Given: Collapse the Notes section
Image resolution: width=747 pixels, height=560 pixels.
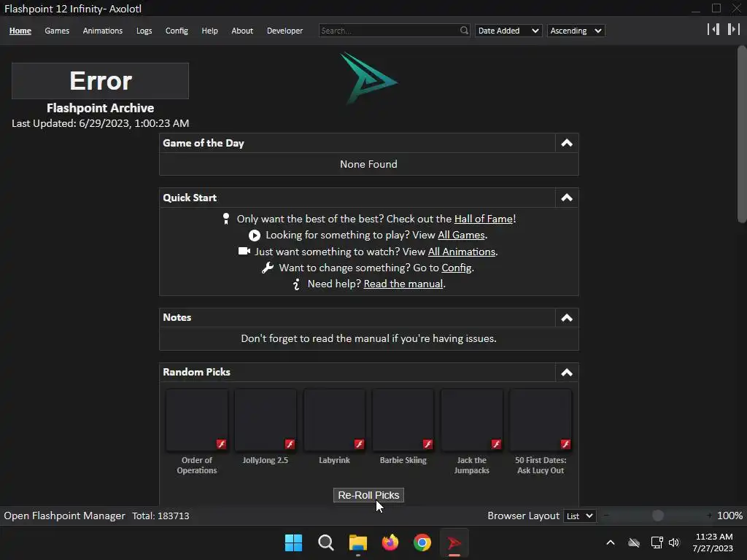Looking at the screenshot, I should [x=566, y=318].
